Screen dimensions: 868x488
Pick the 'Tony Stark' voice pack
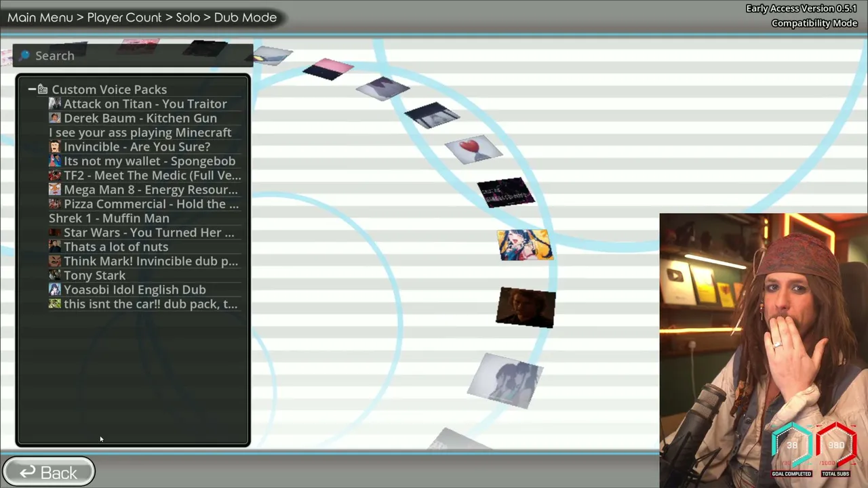pos(94,275)
